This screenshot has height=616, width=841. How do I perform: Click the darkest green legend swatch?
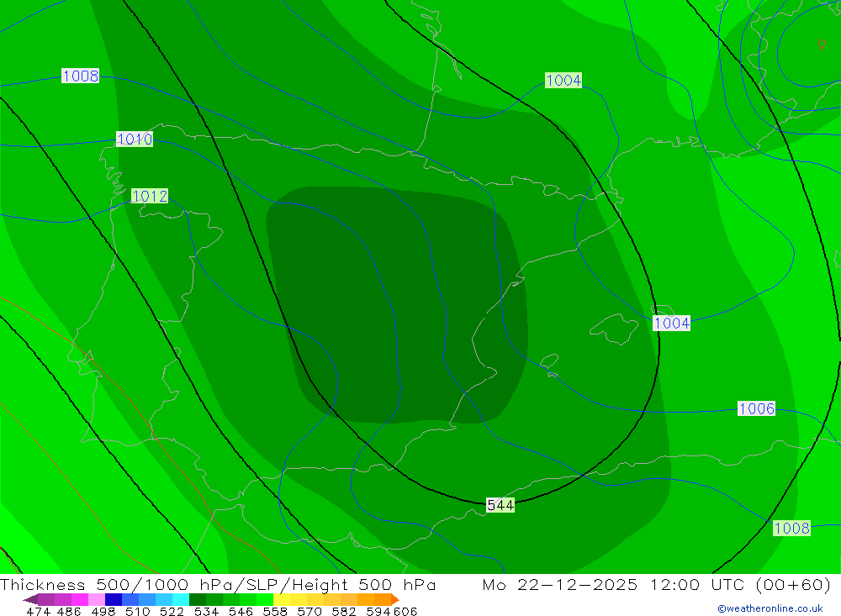(198, 599)
